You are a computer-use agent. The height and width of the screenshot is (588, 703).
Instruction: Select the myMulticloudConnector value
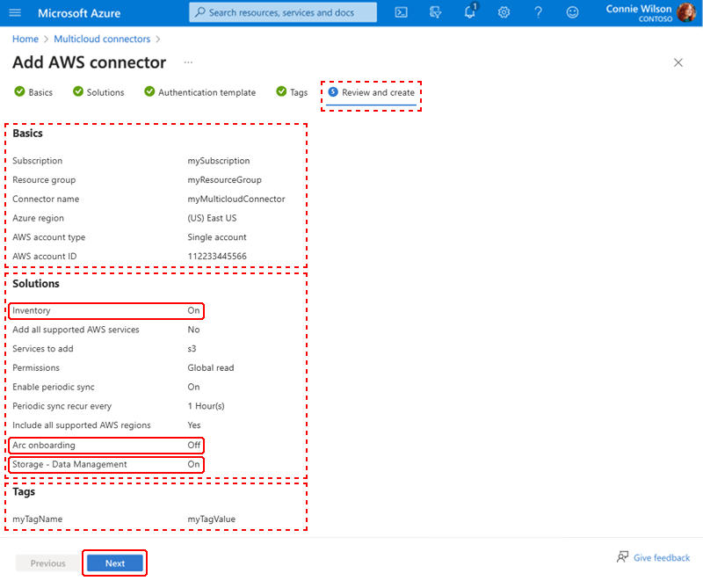click(x=236, y=199)
